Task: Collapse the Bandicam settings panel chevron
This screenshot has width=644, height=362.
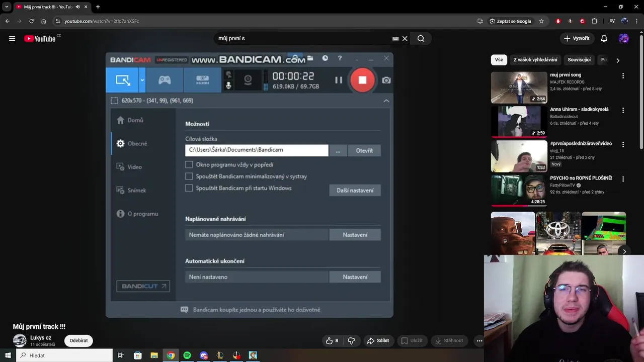Action: coord(386,101)
